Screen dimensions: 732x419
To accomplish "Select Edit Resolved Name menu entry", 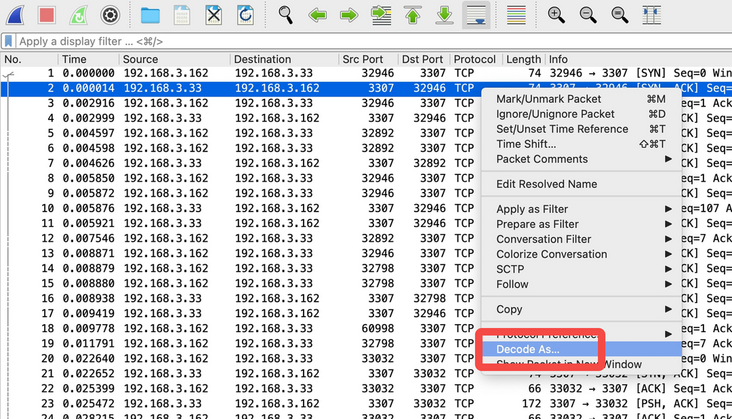I will tap(546, 184).
